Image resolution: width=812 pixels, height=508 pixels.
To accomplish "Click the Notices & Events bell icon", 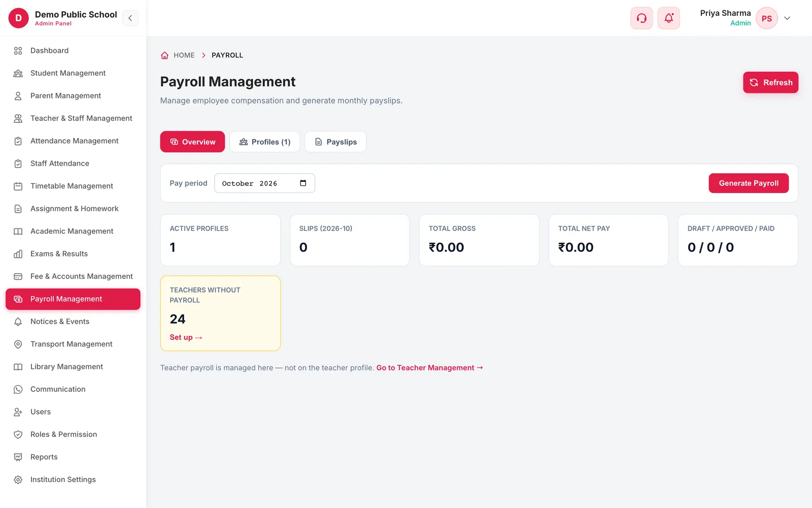I will pyautogui.click(x=18, y=322).
